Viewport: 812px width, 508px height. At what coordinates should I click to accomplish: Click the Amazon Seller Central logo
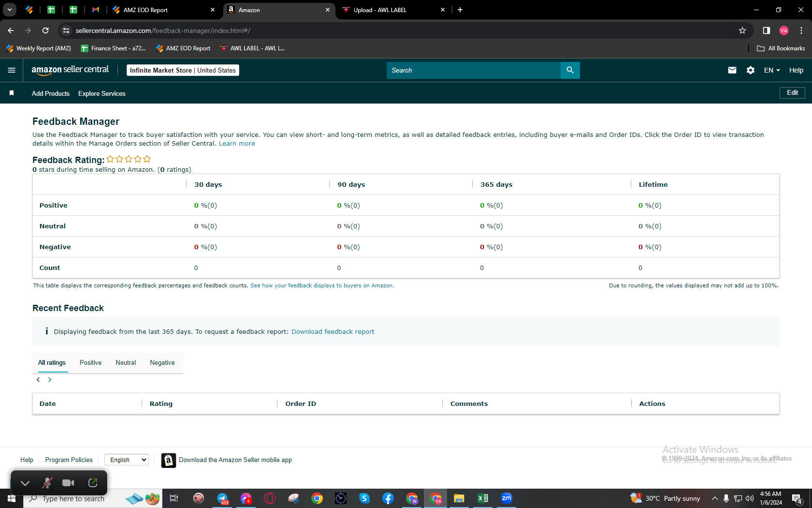point(71,70)
